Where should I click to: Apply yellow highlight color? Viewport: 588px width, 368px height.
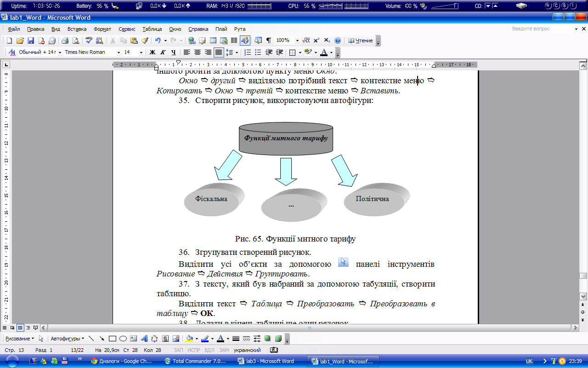[x=308, y=52]
